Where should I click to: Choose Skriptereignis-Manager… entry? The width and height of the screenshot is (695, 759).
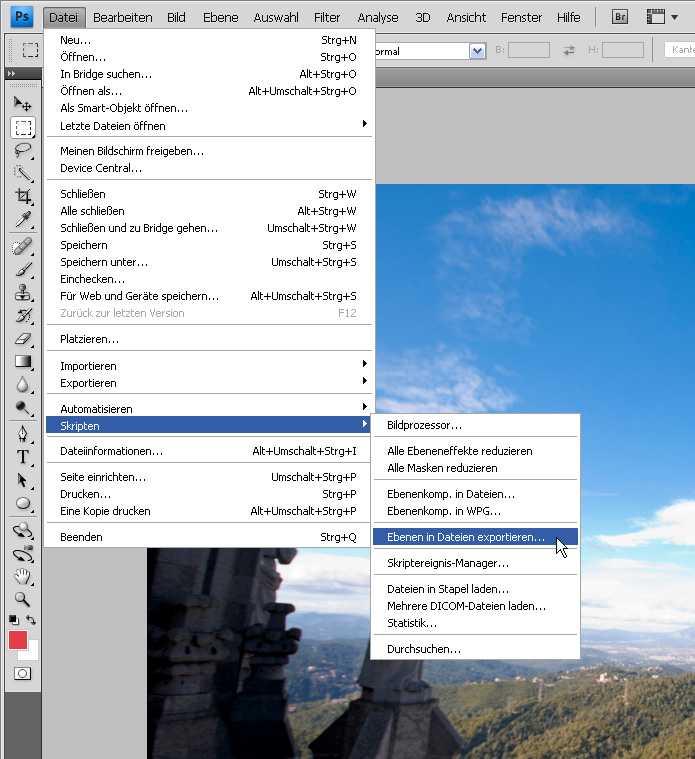475,563
